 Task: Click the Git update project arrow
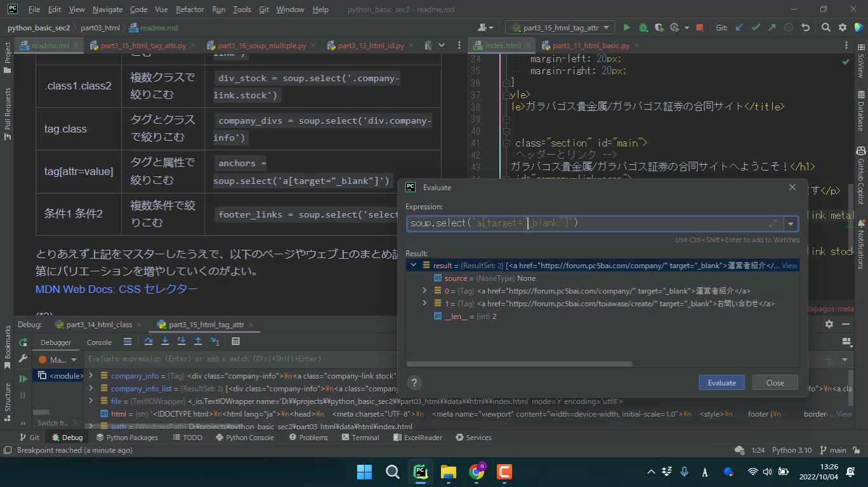pos(739,28)
